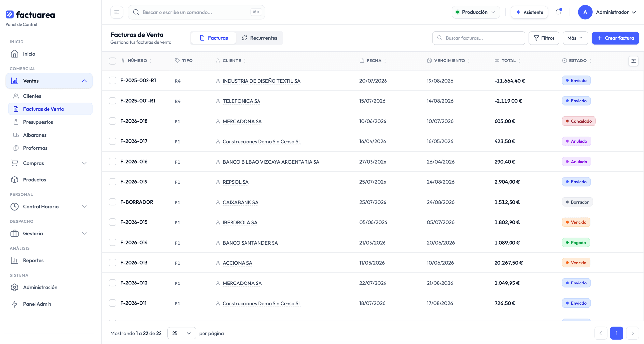Screen dimensions: 644x344
Task: Tick the F-2026-019 row checkbox
Action: [113, 182]
